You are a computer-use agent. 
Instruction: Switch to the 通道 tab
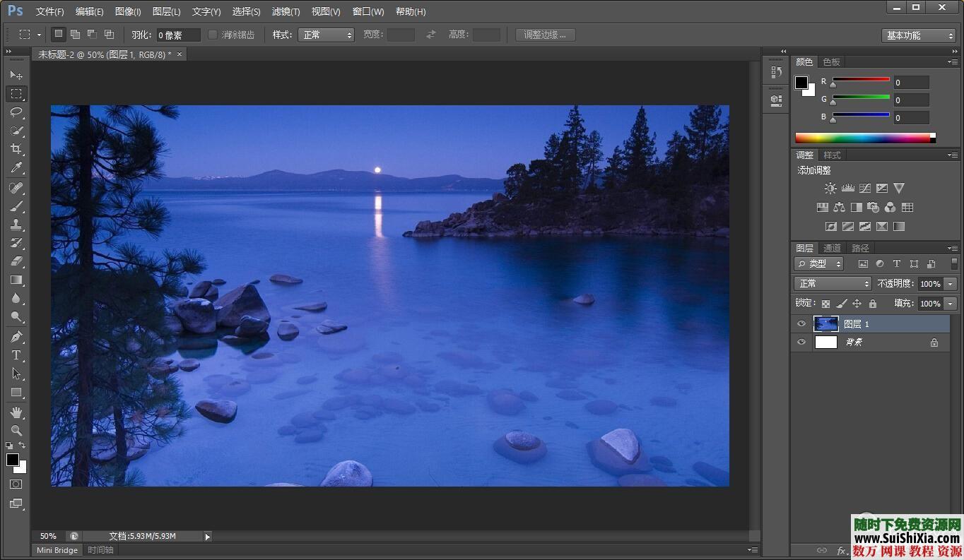pyautogui.click(x=831, y=248)
